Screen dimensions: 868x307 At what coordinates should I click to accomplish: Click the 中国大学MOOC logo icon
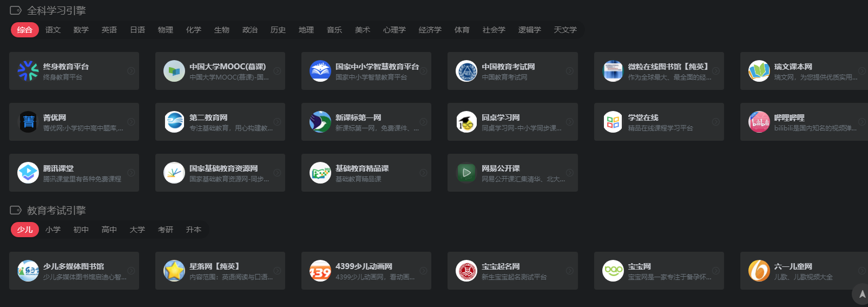tap(174, 71)
